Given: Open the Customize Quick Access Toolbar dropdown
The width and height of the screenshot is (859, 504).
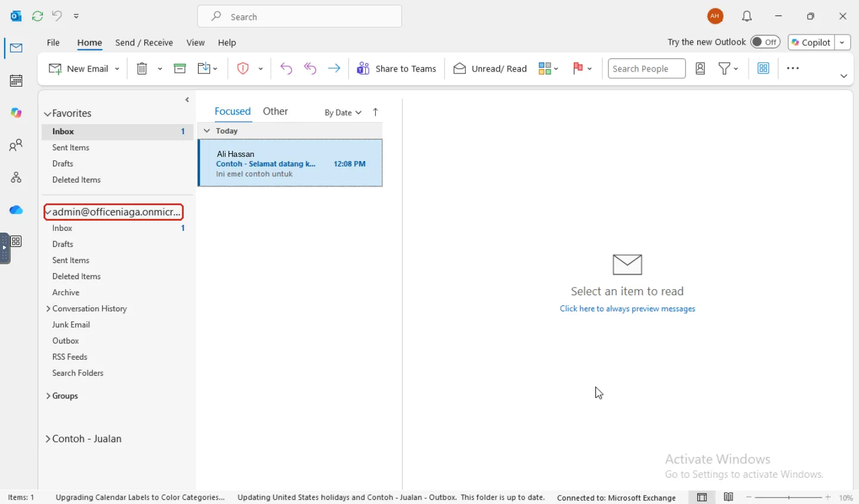Looking at the screenshot, I should [76, 16].
